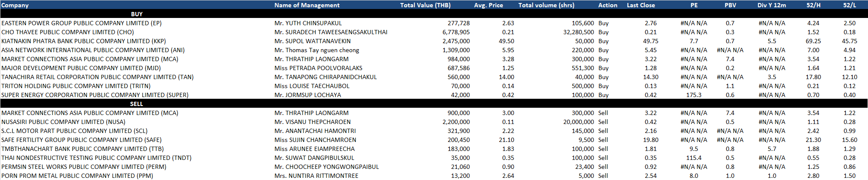Select total volume 20,000,000 cell
The width and height of the screenshot is (868, 180).
point(578,122)
